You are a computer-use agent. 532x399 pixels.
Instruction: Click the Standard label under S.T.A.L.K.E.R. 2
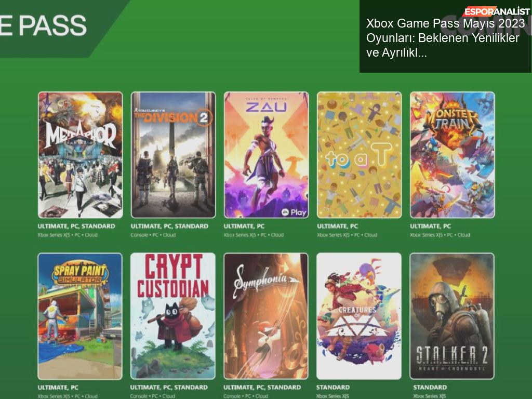pos(430,388)
